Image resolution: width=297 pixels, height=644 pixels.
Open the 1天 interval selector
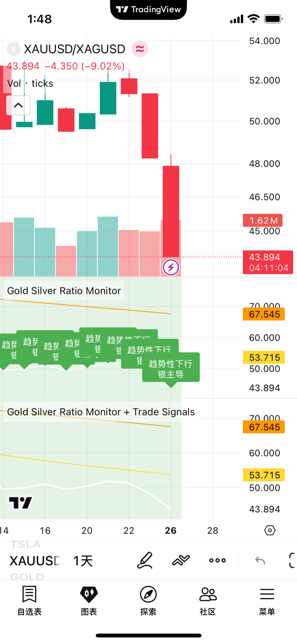(x=83, y=561)
